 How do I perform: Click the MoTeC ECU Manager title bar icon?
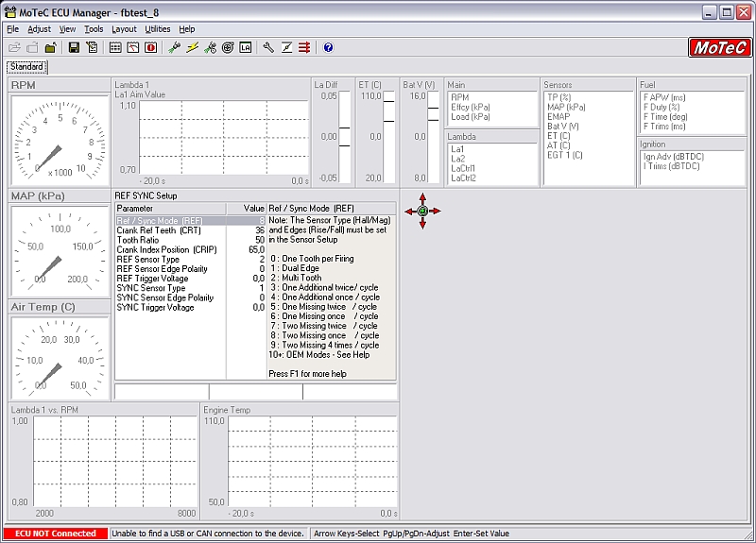pyautogui.click(x=9, y=12)
